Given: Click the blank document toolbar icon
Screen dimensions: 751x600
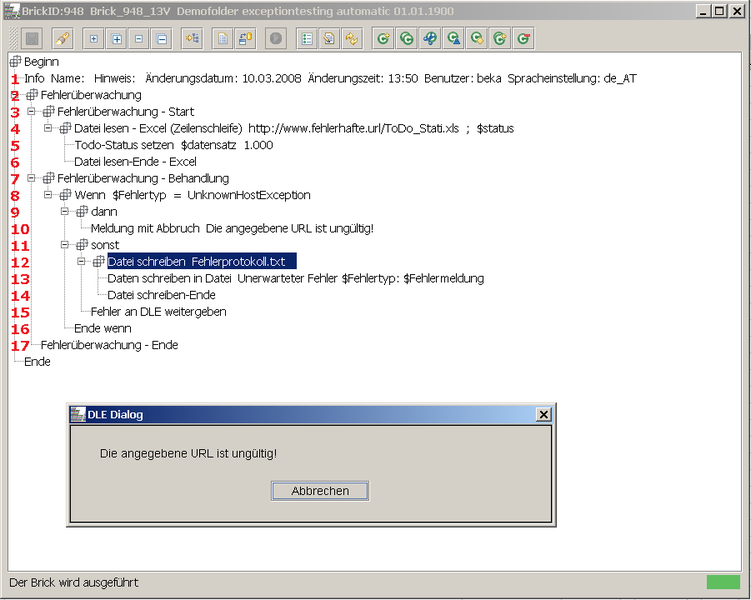Looking at the screenshot, I should click(222, 39).
